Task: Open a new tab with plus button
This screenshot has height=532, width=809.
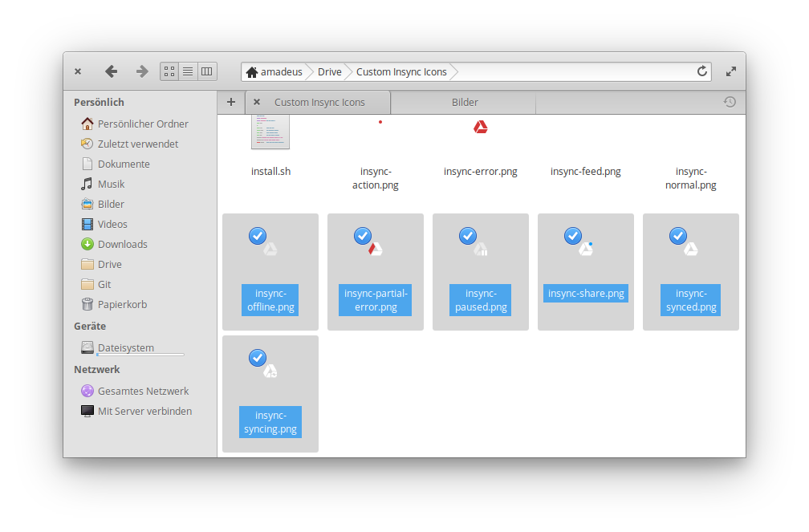Action: coord(231,102)
